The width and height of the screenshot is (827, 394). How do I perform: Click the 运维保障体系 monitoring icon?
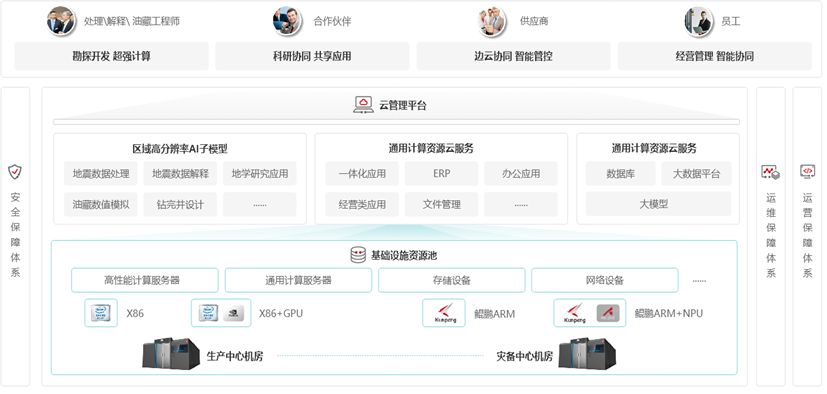(x=771, y=172)
